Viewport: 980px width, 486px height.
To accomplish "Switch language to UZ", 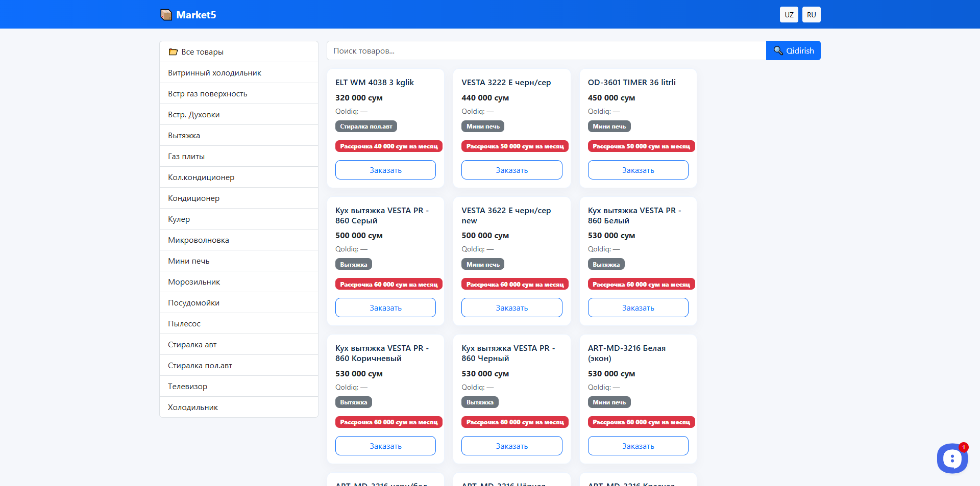I will point(789,15).
